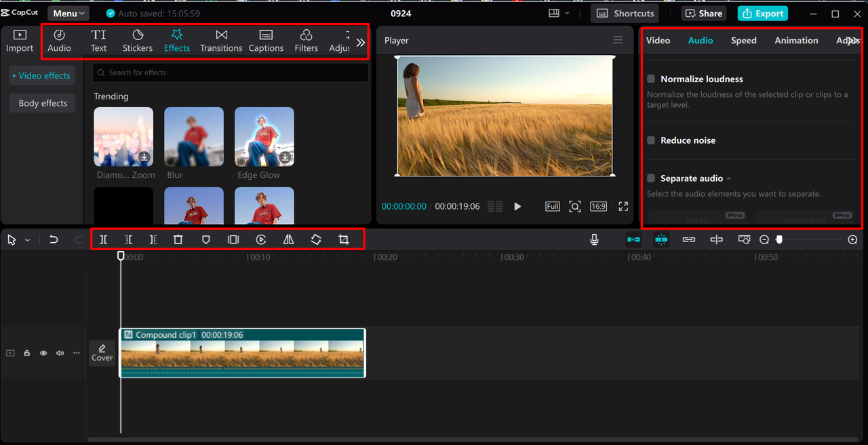The width and height of the screenshot is (868, 445).
Task: Click the Rotate icon
Action: (x=316, y=239)
